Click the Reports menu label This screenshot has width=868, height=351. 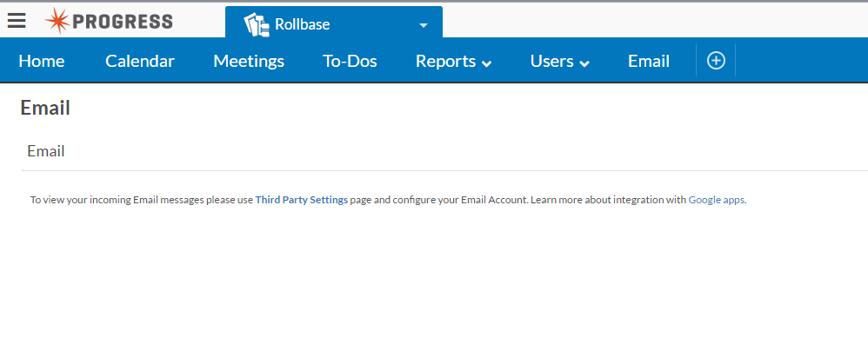pyautogui.click(x=445, y=61)
